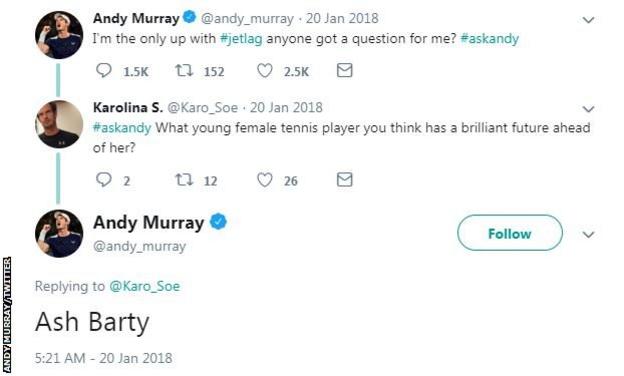This screenshot has height=376, width=624.
Task: Open @Karo_Soe mention in Replying to line
Action: (x=144, y=286)
